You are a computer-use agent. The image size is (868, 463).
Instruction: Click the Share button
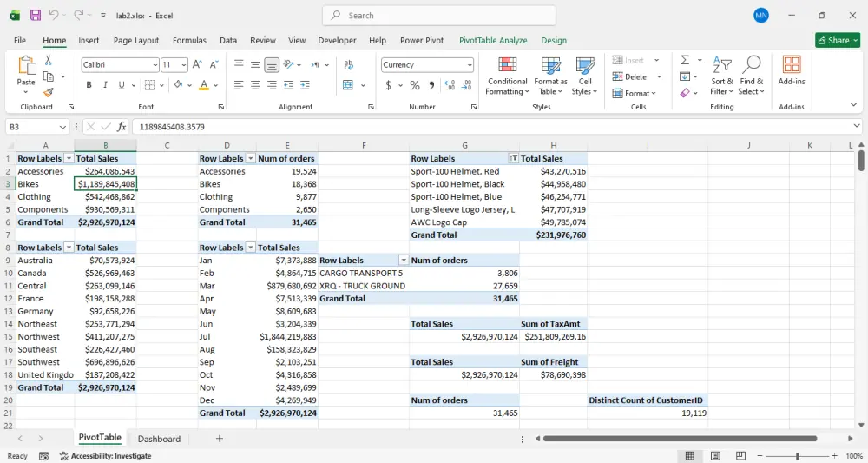pos(838,41)
